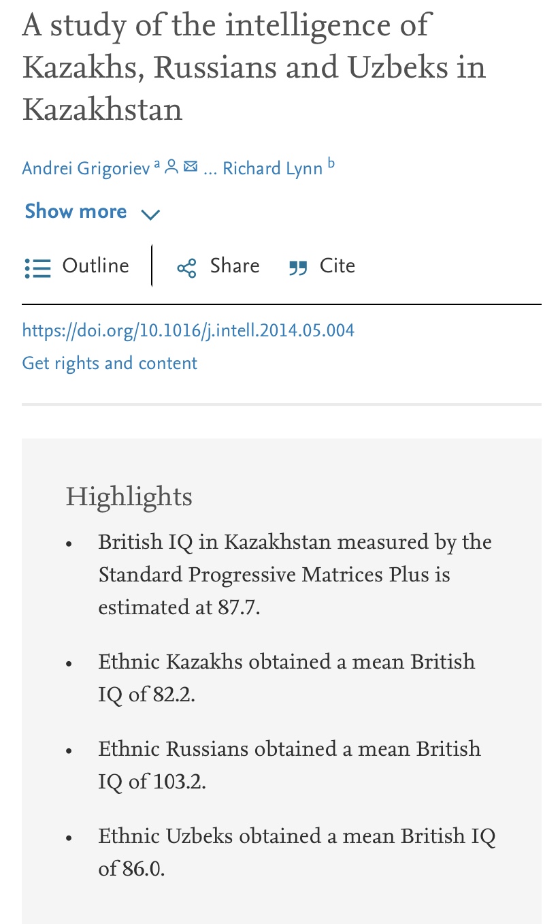Screen dimensions: 560x924
Task: Open author link Richard Lynn
Action: tap(272, 168)
